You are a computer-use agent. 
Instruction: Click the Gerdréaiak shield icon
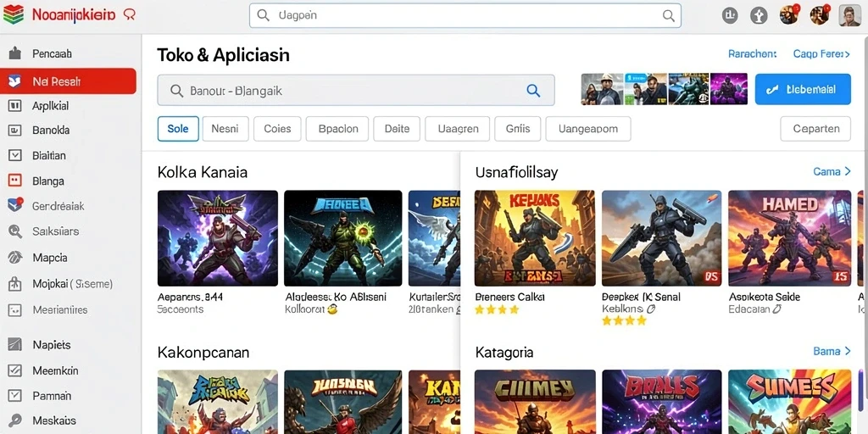tap(15, 205)
